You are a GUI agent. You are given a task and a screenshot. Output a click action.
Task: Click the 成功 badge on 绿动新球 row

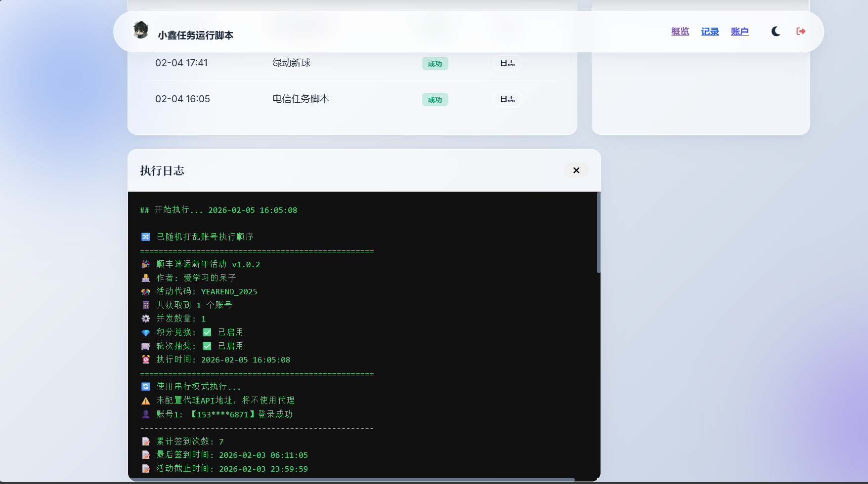coord(435,63)
